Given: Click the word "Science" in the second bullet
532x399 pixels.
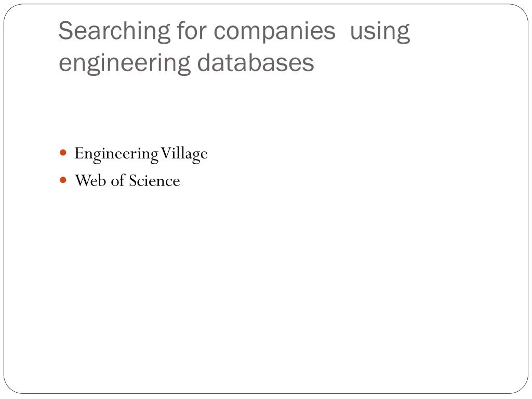Looking at the screenshot, I should [x=154, y=181].
